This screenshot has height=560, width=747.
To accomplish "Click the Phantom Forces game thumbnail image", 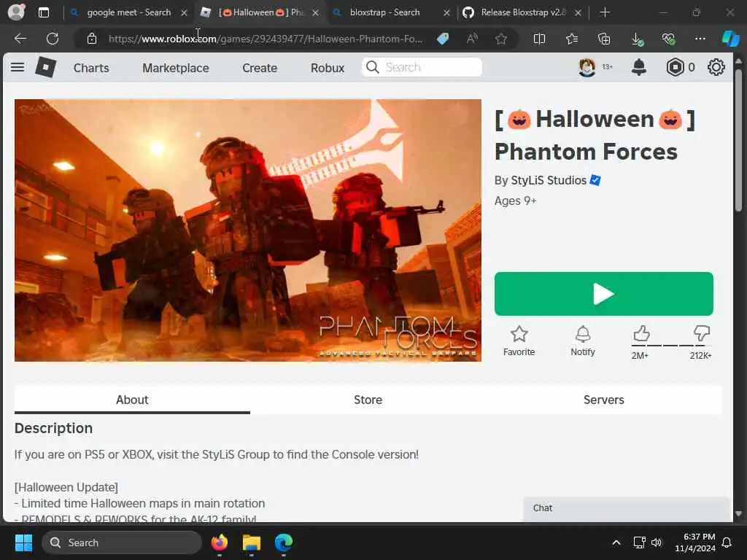I will pos(248,230).
